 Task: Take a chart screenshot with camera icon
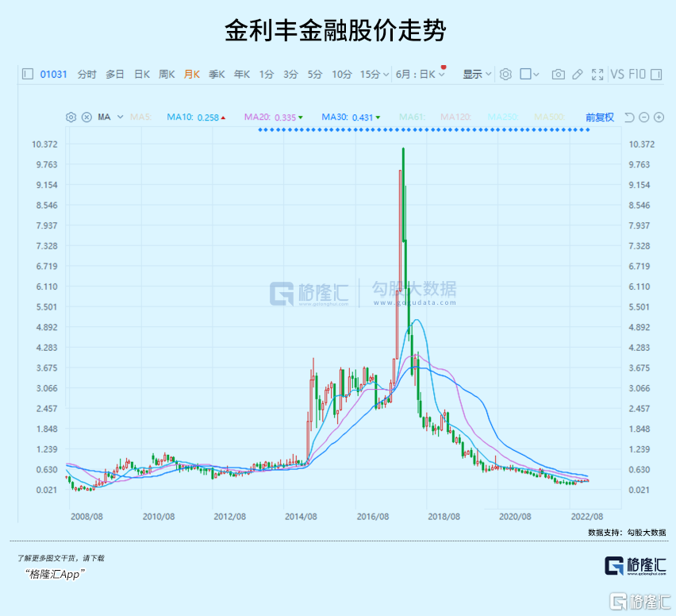[559, 75]
